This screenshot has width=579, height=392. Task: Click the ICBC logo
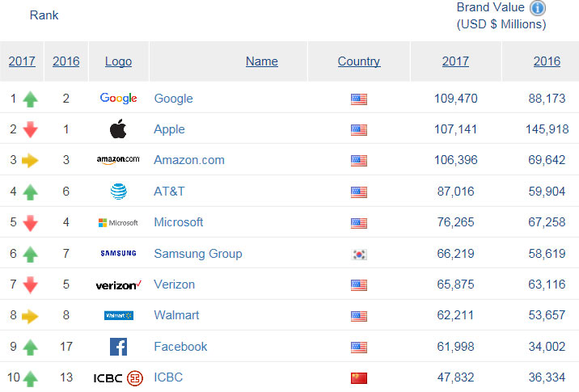118,377
